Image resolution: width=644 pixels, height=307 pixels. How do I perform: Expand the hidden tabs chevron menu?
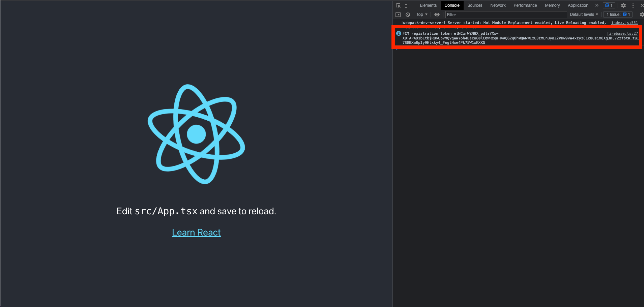597,5
